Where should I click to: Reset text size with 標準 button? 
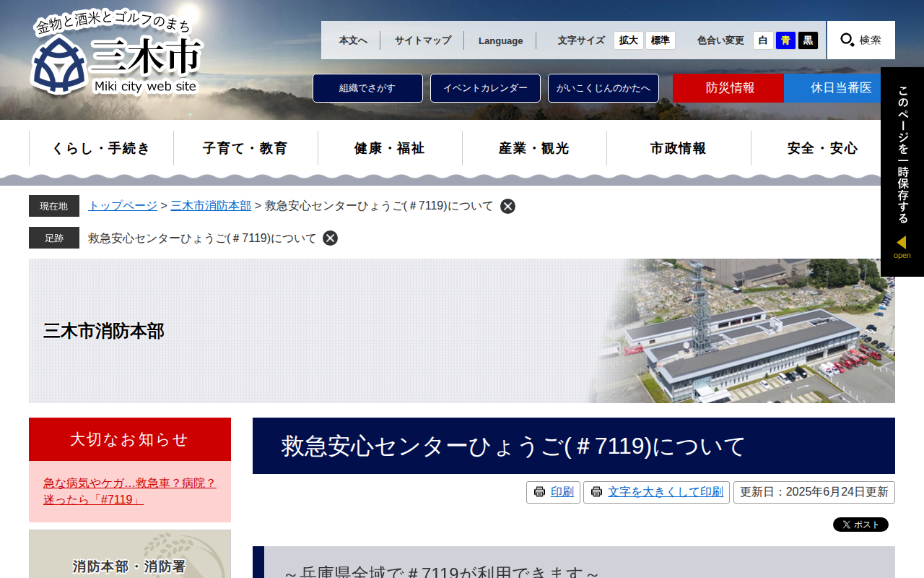pyautogui.click(x=661, y=40)
